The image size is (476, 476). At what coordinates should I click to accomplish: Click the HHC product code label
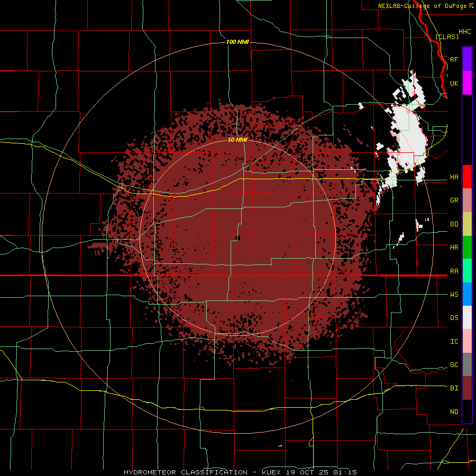(x=464, y=32)
